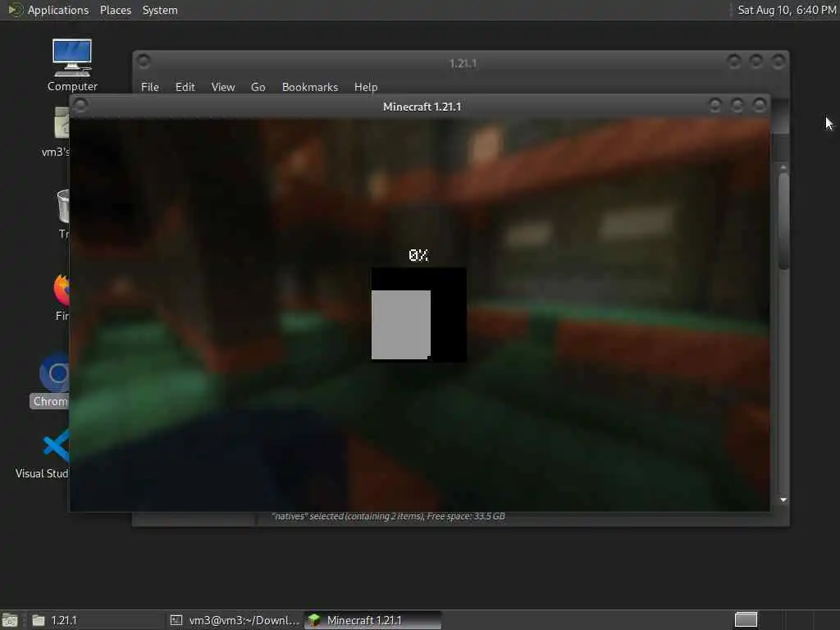Click the date and time clock

point(787,10)
